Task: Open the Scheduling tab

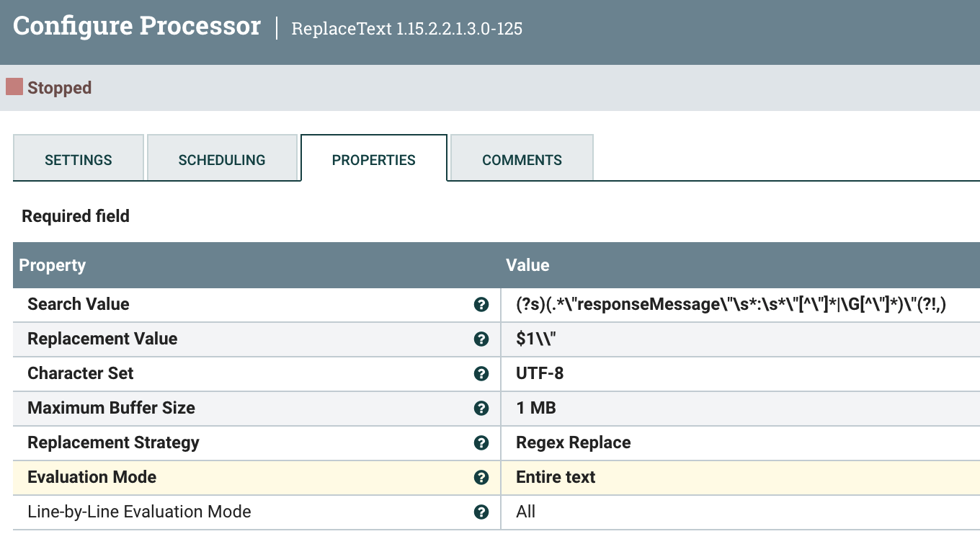Action: pos(222,160)
